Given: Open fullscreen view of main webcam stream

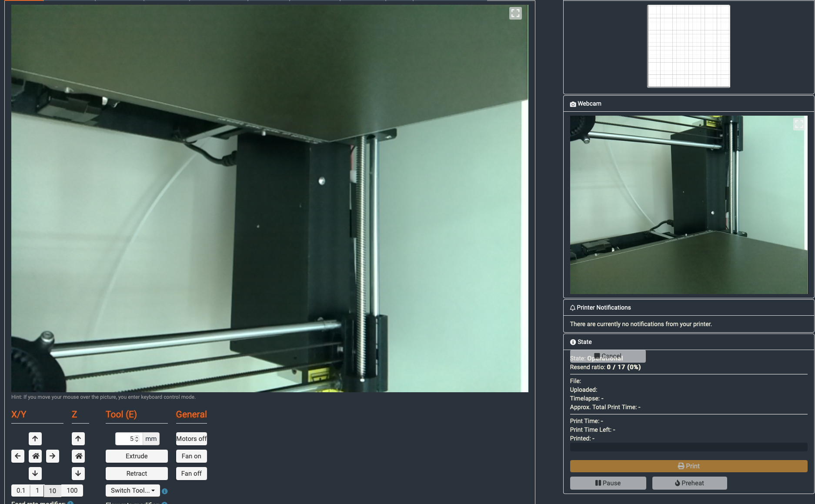Looking at the screenshot, I should (515, 13).
